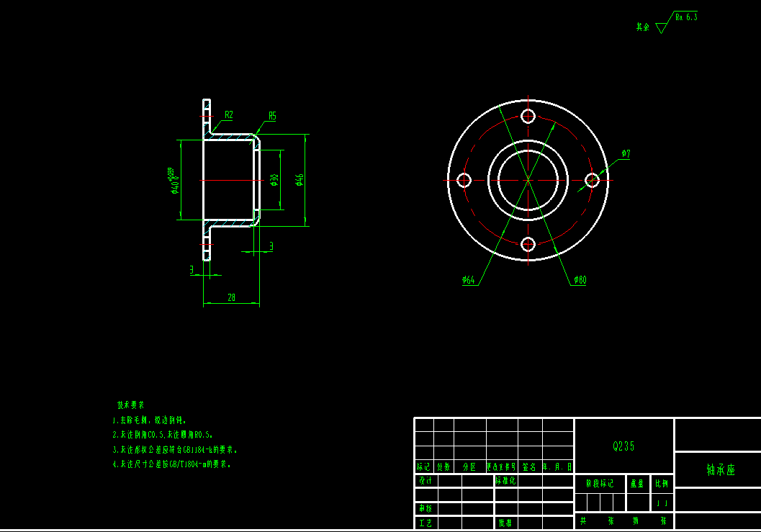Viewport: 761px width, 532px height.
Task: Click the 审核 cell in title block
Action: [425, 508]
